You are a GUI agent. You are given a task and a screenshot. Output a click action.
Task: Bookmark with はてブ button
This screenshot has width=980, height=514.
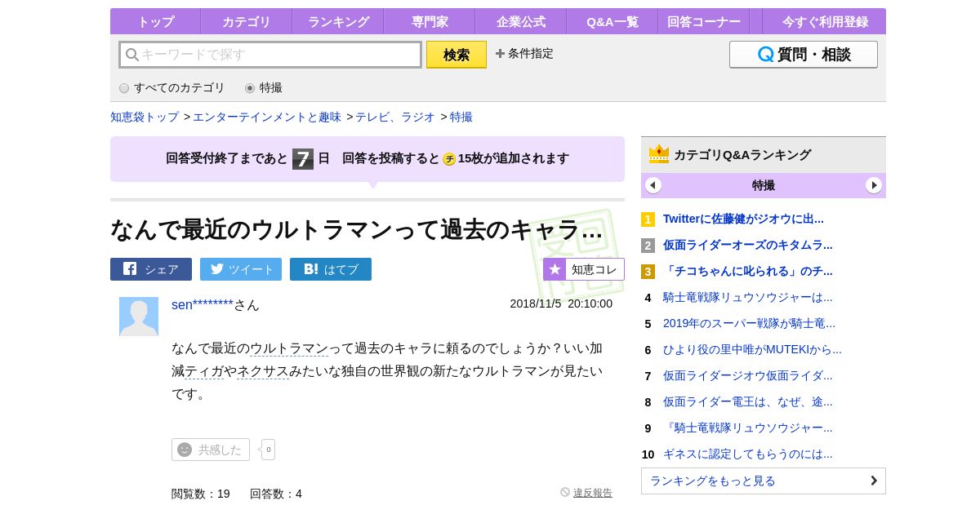(x=331, y=269)
